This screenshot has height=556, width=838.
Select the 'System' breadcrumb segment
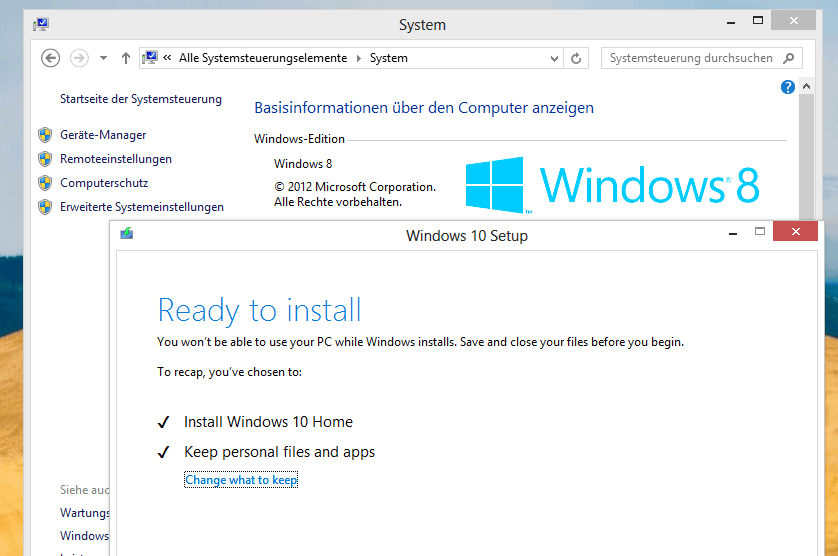389,58
